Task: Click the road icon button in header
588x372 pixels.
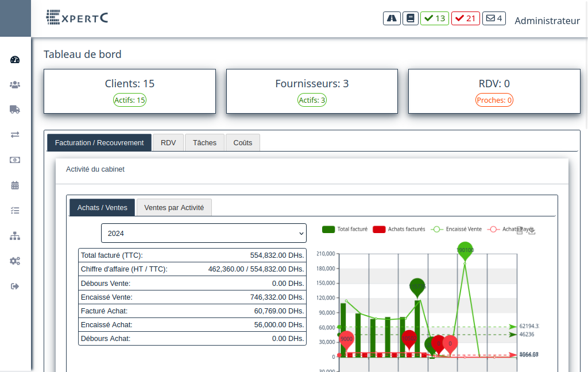Action: (392, 18)
